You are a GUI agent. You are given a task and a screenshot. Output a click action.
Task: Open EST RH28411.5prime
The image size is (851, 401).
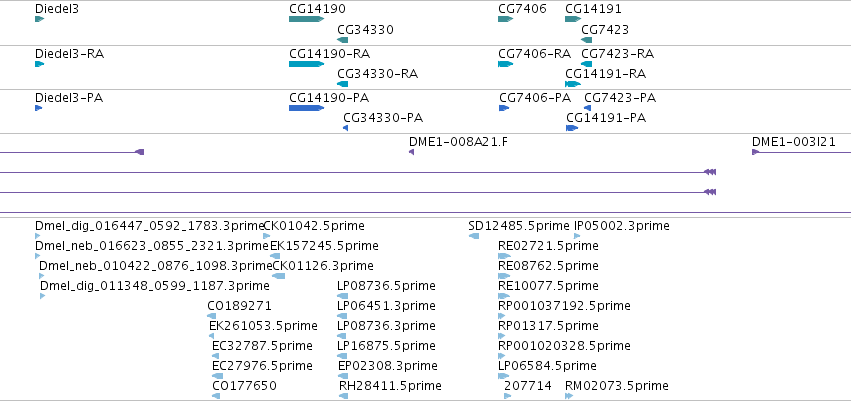coord(390,386)
